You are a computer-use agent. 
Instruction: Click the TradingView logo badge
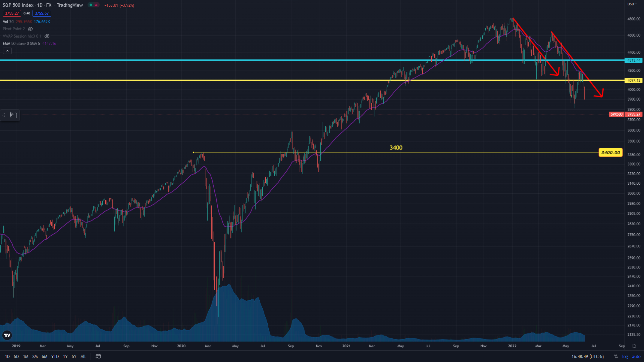click(7, 335)
